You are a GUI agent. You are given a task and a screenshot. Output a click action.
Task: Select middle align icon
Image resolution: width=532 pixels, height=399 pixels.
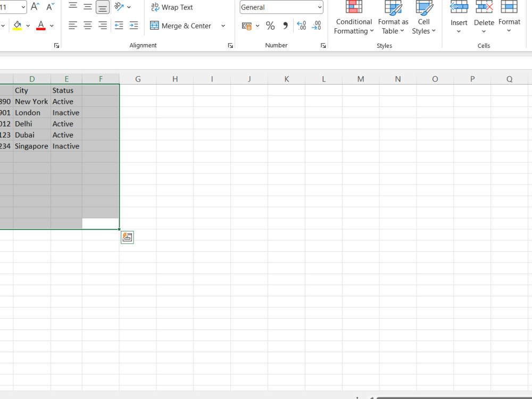[88, 6]
